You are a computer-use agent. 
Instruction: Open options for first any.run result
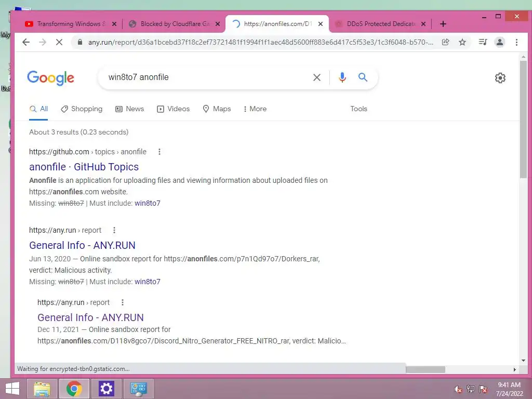click(x=114, y=230)
